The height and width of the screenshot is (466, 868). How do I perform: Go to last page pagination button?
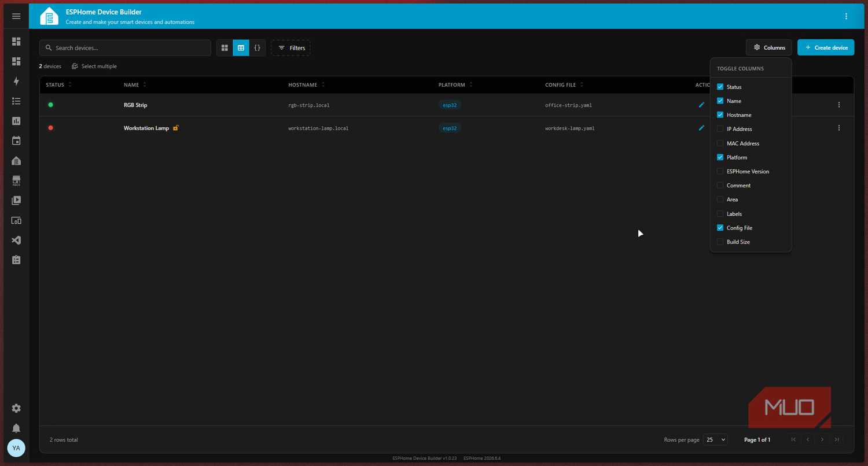click(837, 440)
